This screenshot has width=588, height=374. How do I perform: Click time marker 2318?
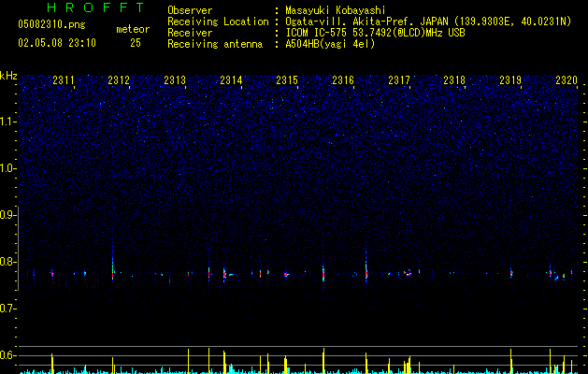(454, 80)
